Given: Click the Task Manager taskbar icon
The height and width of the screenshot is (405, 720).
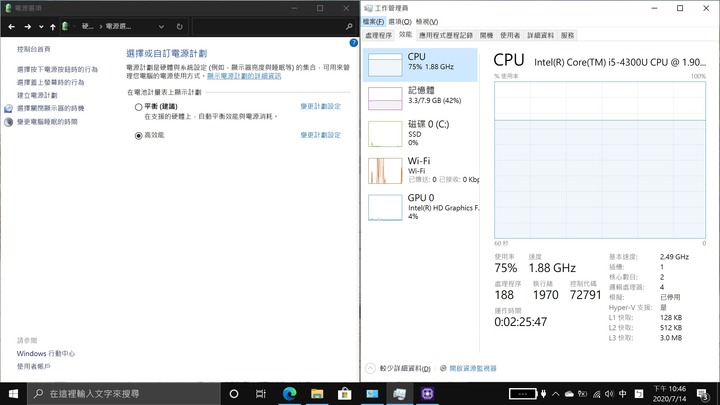Looking at the screenshot, I should point(399,394).
